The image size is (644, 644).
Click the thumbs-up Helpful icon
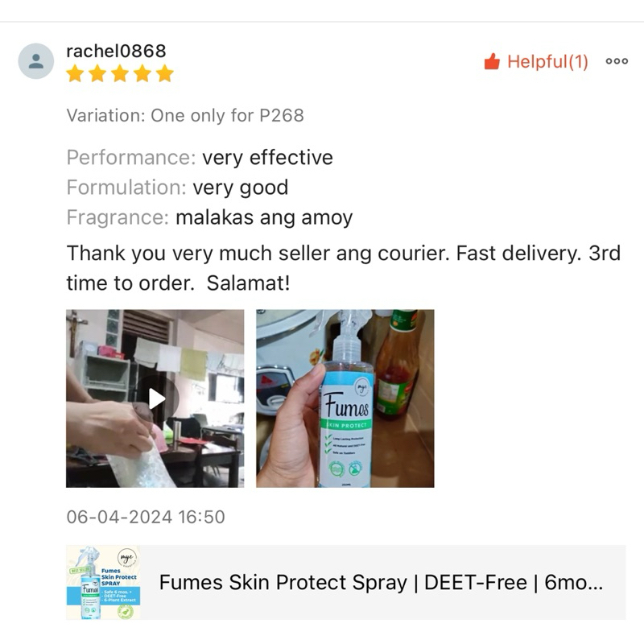492,62
